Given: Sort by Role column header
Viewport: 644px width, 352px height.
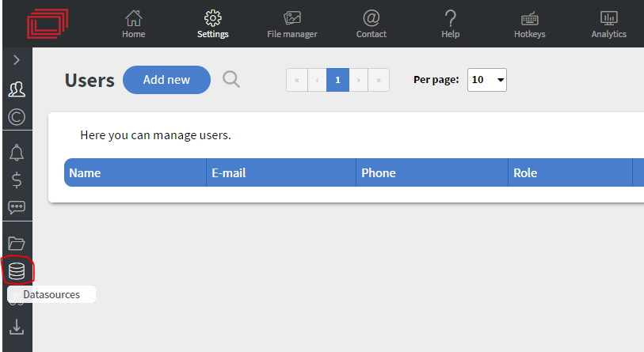Looking at the screenshot, I should (570, 172).
